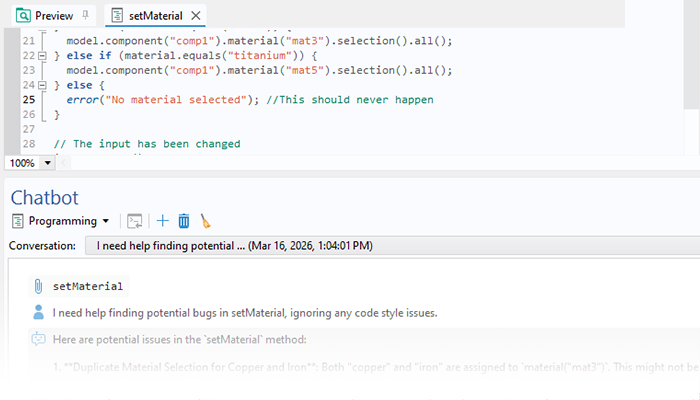Click the mat5 selection code on line 23
Screen dimensions: 700x400
[x=259, y=70]
